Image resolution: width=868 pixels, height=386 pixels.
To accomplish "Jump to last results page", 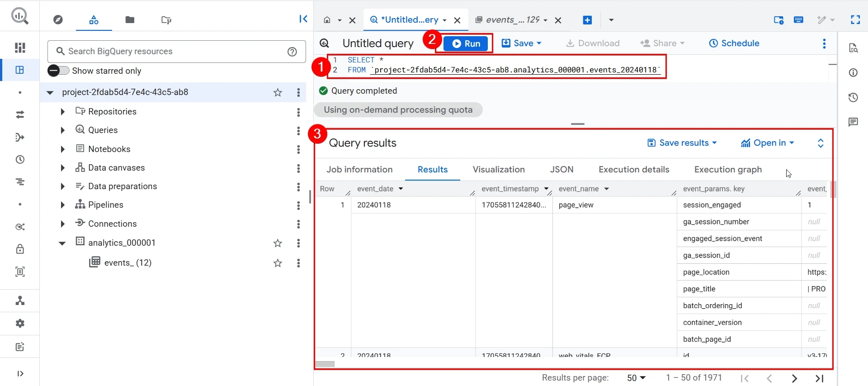I will coord(819,378).
